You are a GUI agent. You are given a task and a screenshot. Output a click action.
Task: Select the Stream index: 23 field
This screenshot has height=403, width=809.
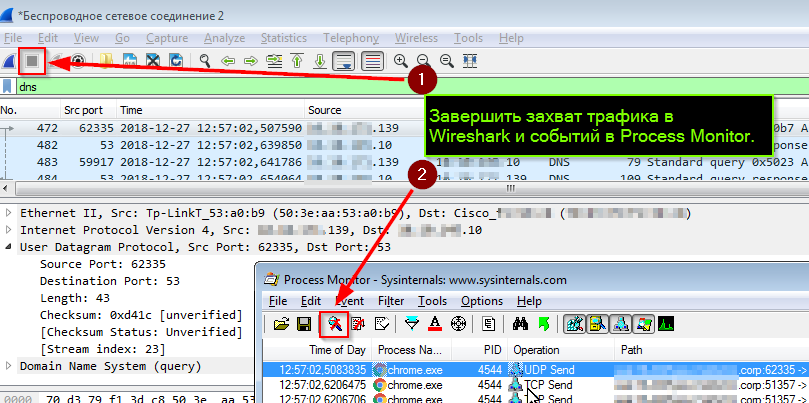click(x=103, y=349)
